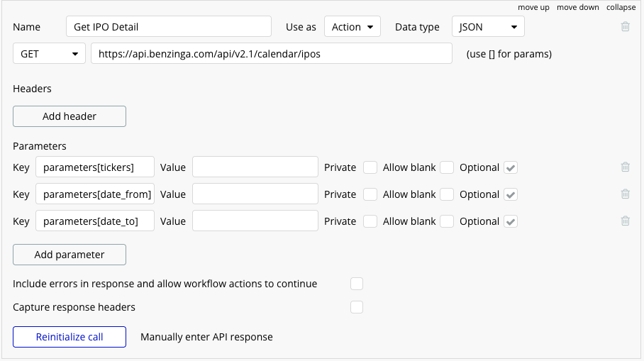Delete the Get IPO Detail API call
Viewport: 644px width, 361px height.
[x=625, y=27]
